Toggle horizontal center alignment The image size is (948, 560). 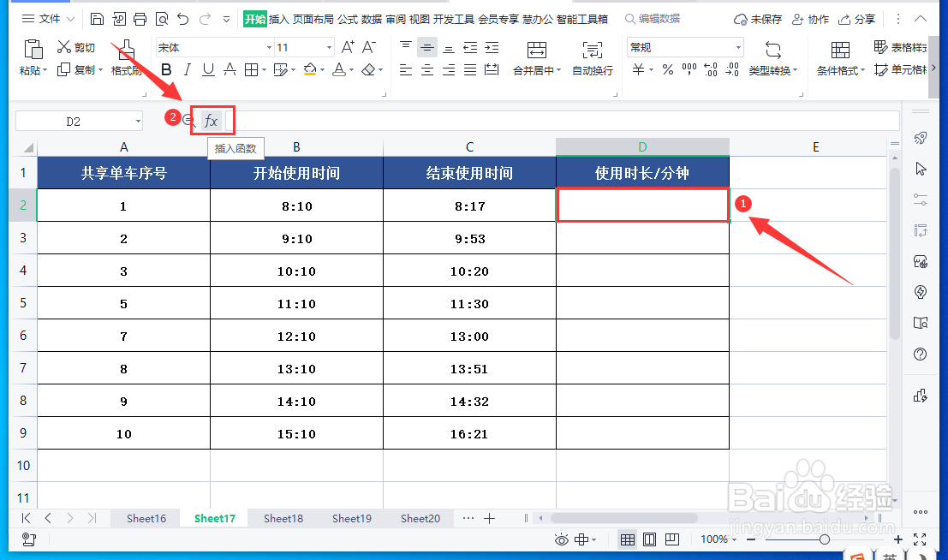(426, 70)
